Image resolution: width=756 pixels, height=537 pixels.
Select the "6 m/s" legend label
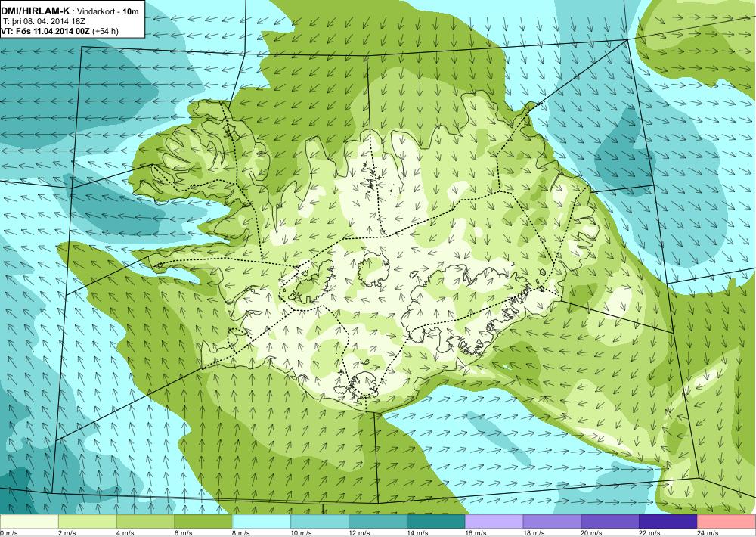[x=183, y=533]
